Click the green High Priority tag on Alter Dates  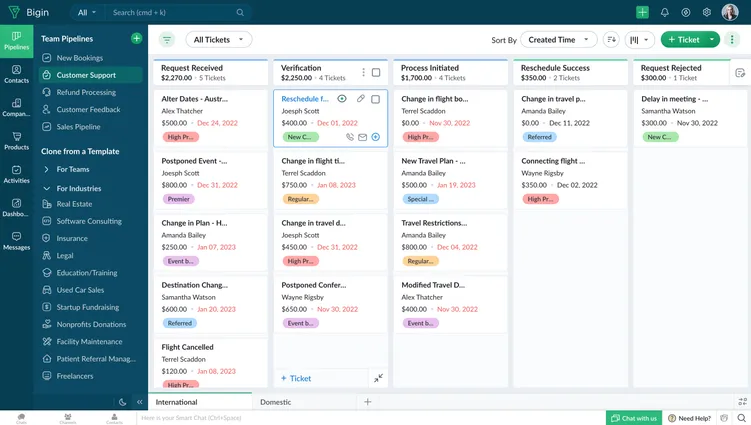pyautogui.click(x=179, y=137)
